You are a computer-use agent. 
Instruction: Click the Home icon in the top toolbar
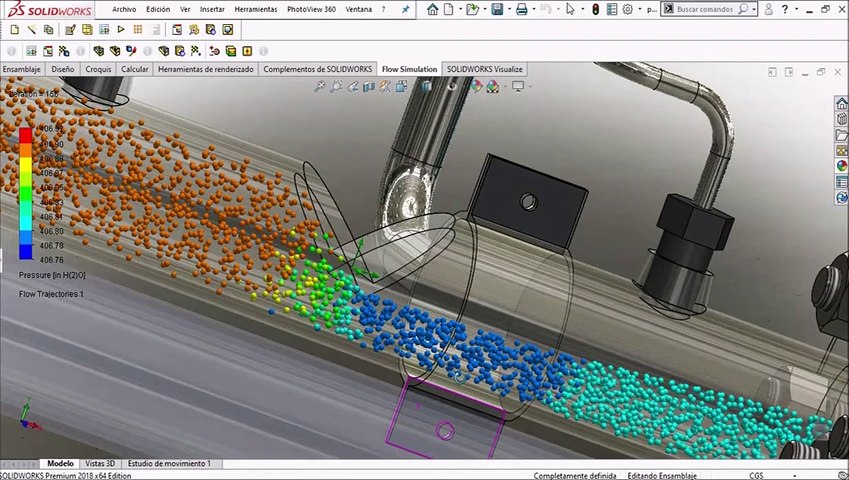click(x=432, y=9)
